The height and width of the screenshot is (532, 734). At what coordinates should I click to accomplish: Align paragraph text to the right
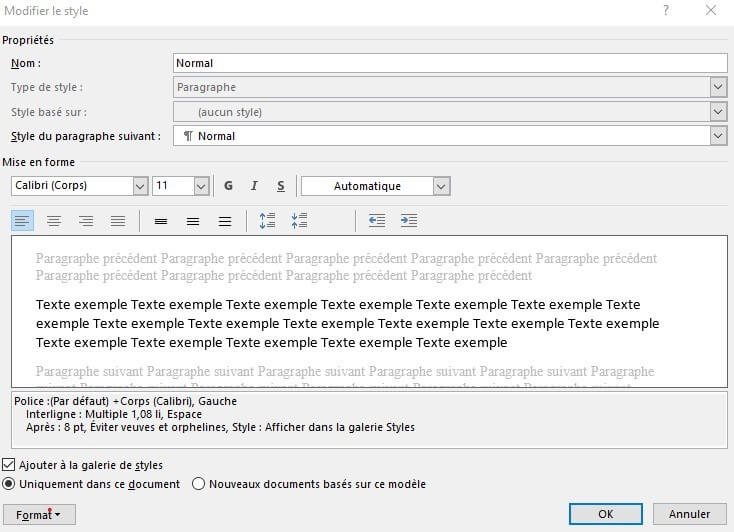86,221
